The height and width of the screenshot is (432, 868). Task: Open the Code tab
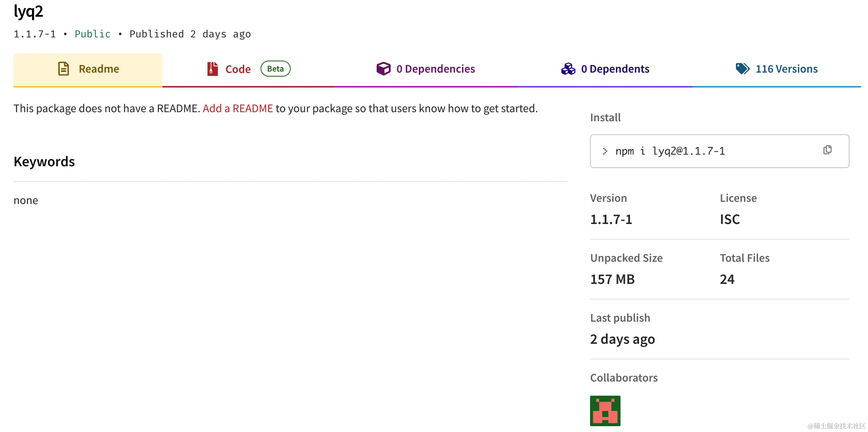tap(238, 69)
